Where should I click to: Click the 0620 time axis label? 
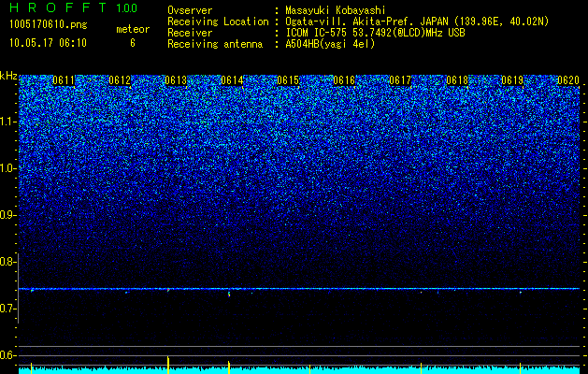568,80
